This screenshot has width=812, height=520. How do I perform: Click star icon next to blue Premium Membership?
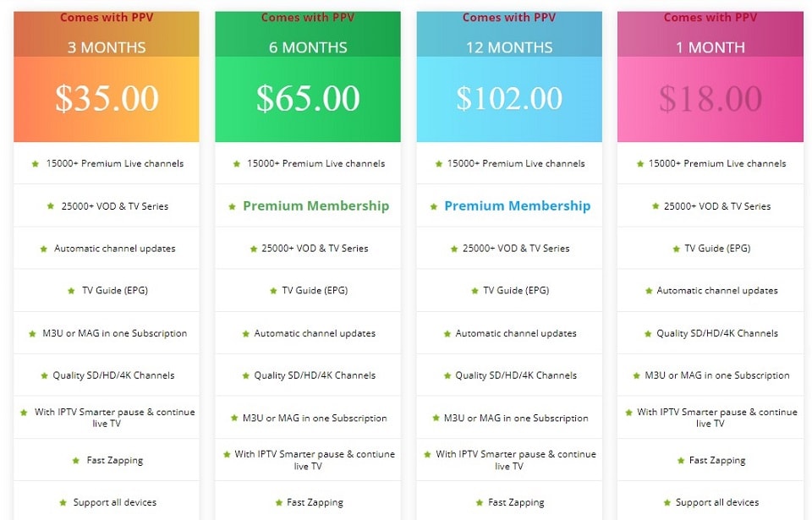click(x=433, y=206)
